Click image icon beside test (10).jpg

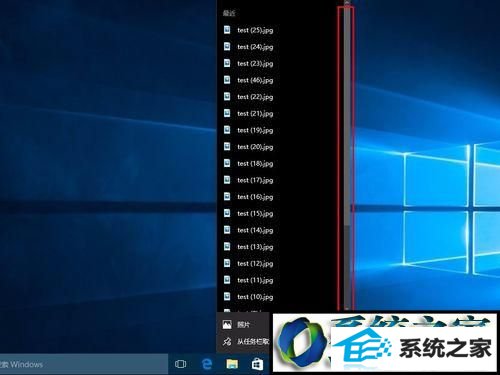227,296
